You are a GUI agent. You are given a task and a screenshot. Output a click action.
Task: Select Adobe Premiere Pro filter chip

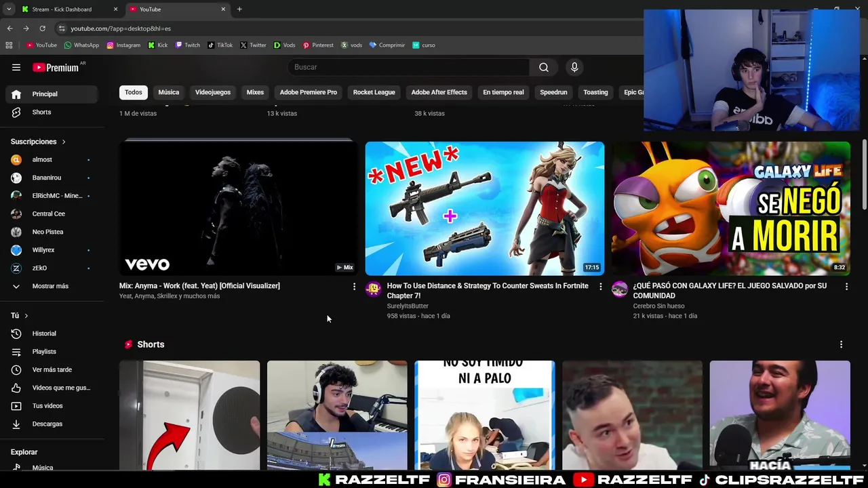(309, 92)
